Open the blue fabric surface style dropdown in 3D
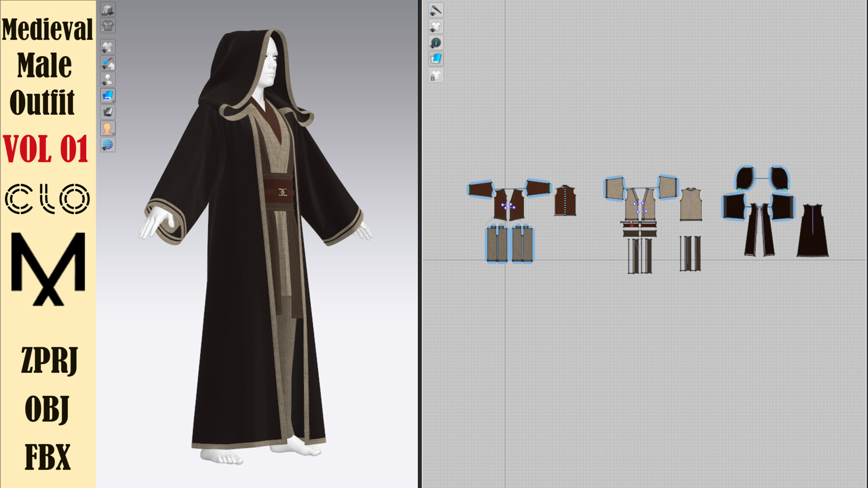Screen dimensions: 868x488 (108, 96)
